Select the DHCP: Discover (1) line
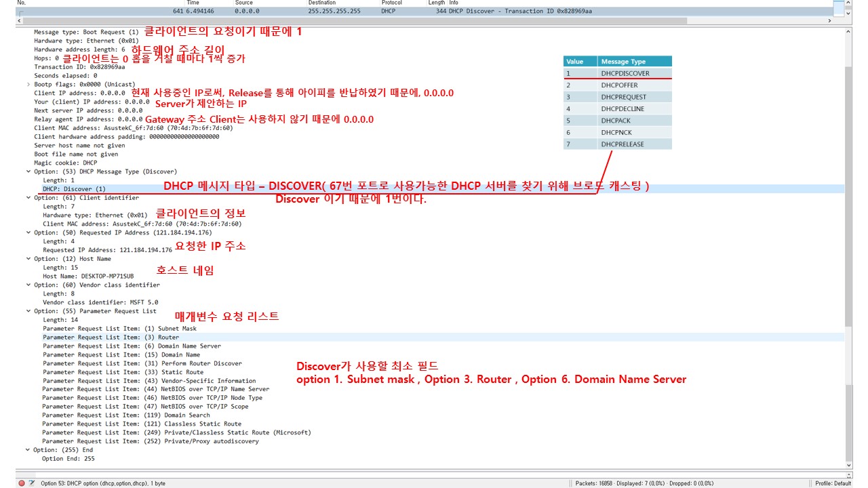 tap(75, 189)
